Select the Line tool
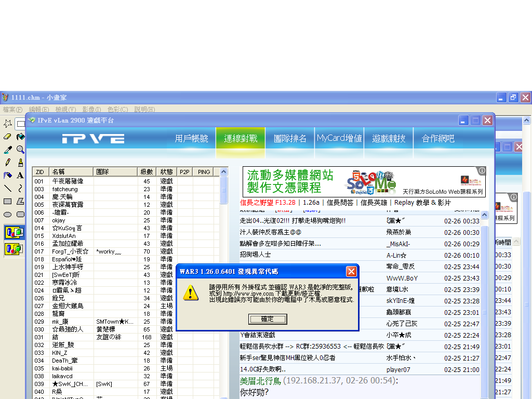The height and width of the screenshot is (399, 532). click(7, 188)
